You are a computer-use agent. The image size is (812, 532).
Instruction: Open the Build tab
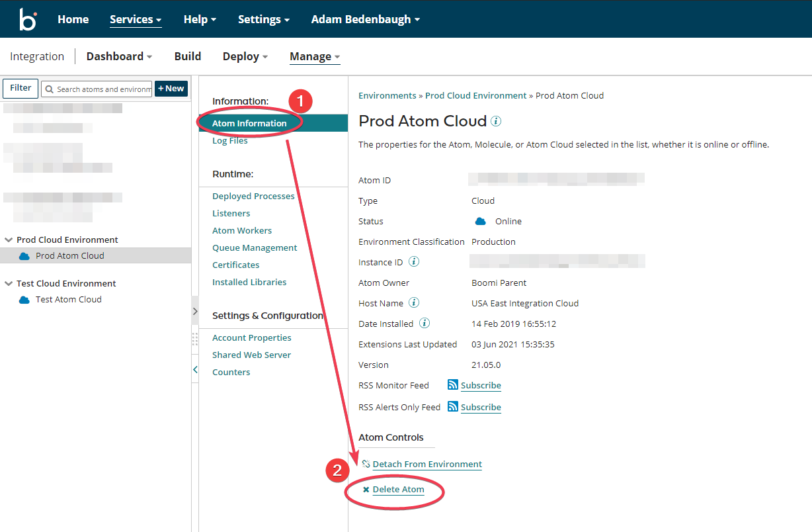188,56
